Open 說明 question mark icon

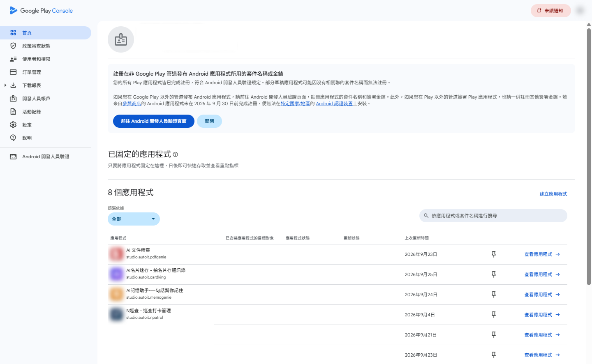pos(13,138)
